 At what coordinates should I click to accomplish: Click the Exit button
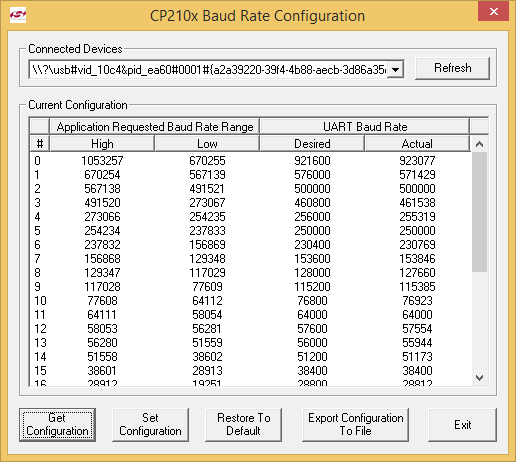pyautogui.click(x=462, y=425)
